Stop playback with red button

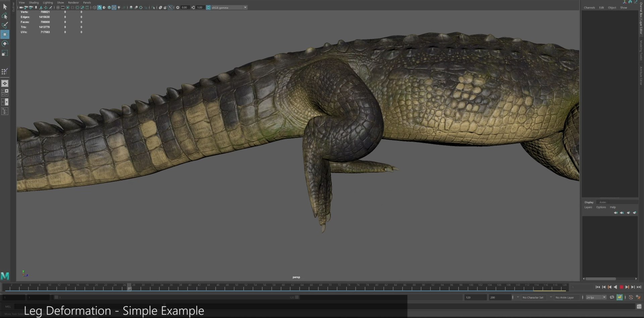pos(621,287)
